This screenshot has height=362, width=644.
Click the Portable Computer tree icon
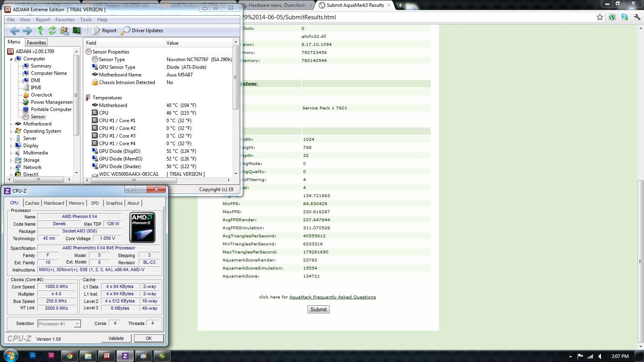point(26,109)
